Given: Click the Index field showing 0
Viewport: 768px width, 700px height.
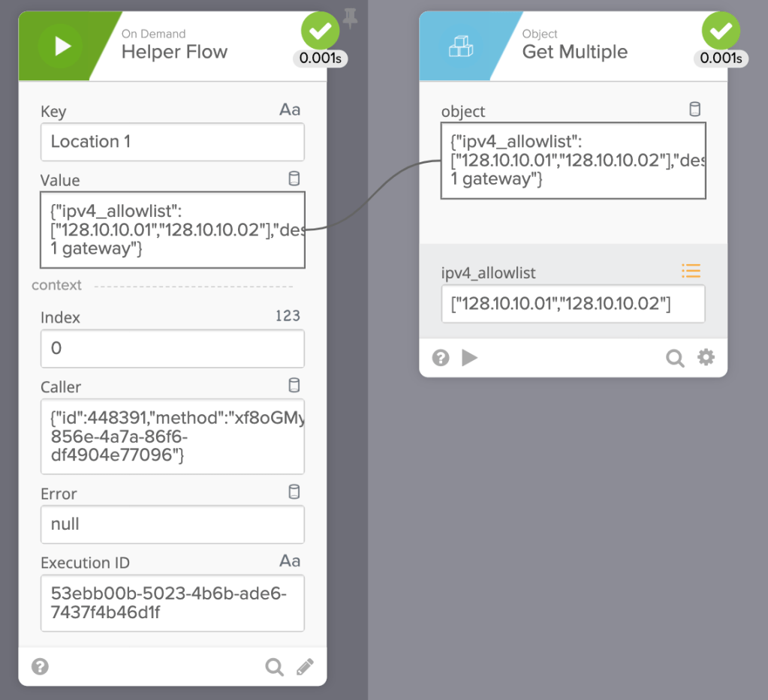Looking at the screenshot, I should coord(172,349).
